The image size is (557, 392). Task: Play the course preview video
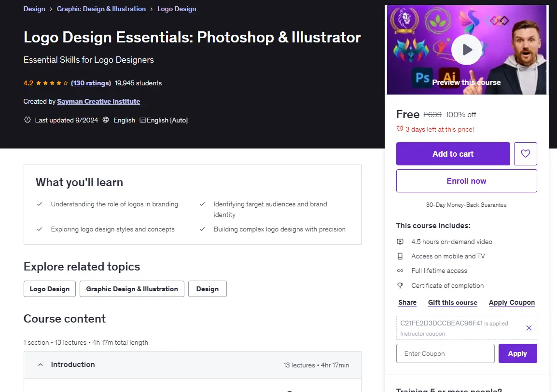pyautogui.click(x=466, y=50)
